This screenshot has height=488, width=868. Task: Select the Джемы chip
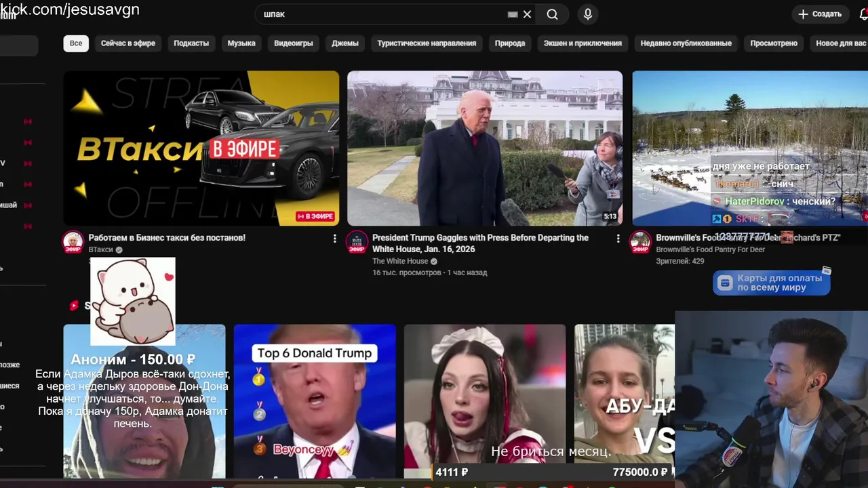345,43
